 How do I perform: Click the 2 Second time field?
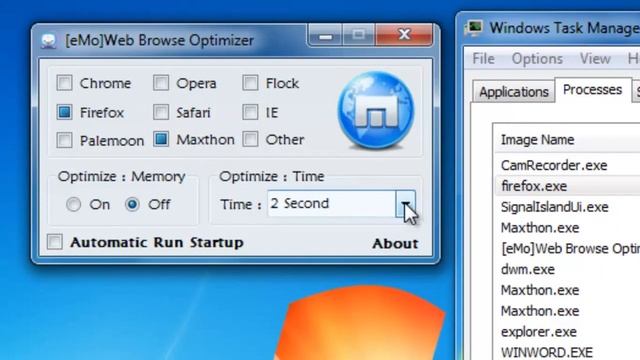331,203
